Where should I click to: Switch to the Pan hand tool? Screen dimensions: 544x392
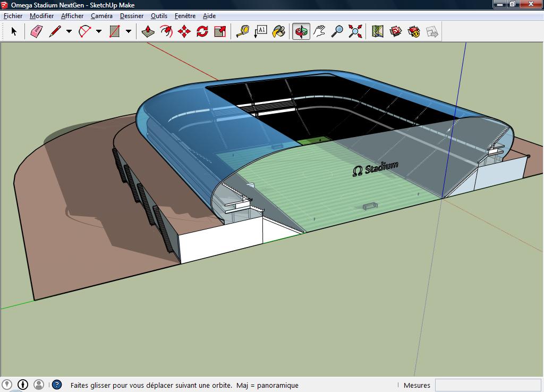coord(319,32)
